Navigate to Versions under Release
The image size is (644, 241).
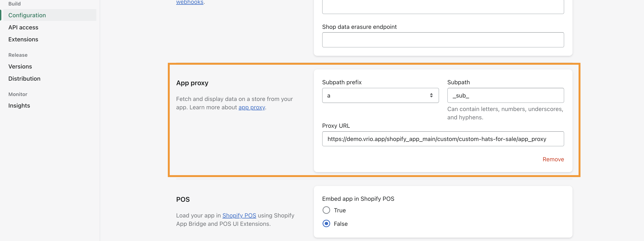pos(20,66)
